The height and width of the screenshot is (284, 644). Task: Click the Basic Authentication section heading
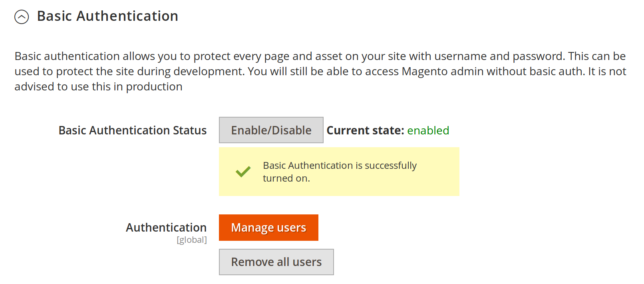pos(107,16)
